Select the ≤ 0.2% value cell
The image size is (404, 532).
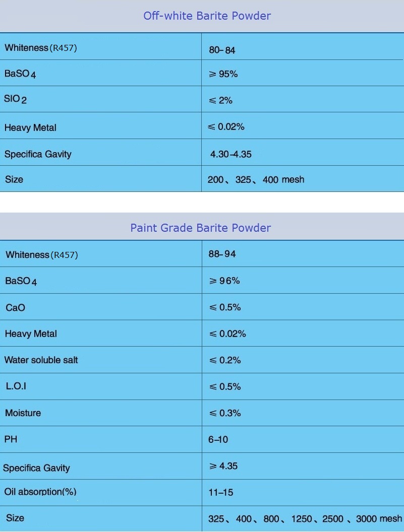(x=225, y=360)
